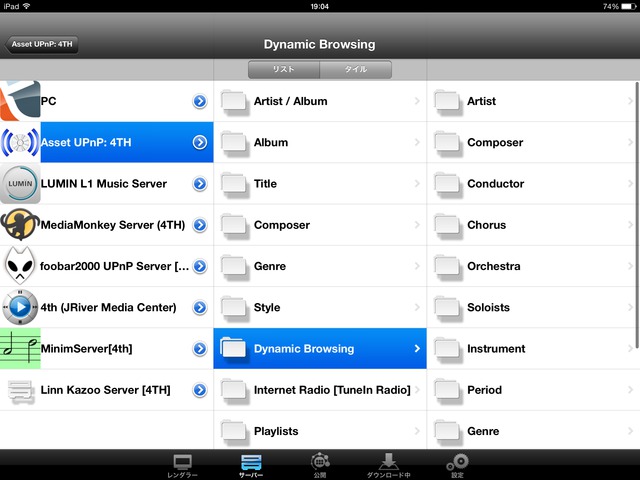Open details arrow for LUMIN L1 Music Server

[x=200, y=184]
